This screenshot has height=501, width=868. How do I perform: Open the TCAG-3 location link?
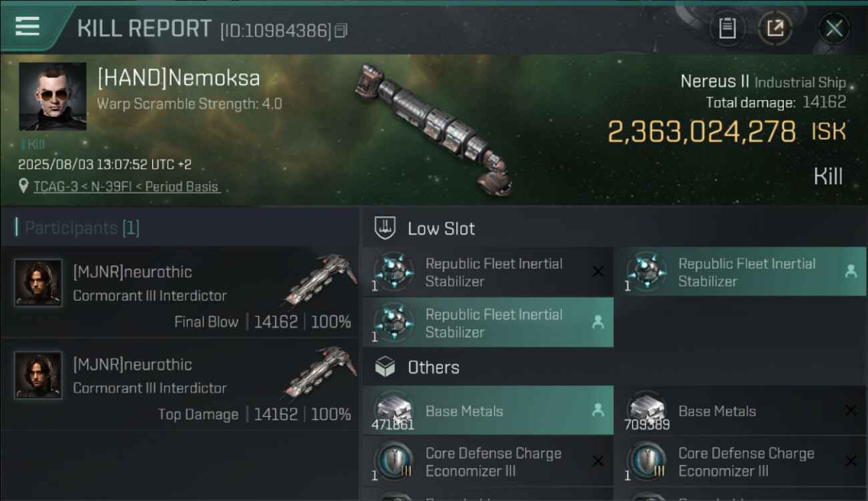coord(126,187)
